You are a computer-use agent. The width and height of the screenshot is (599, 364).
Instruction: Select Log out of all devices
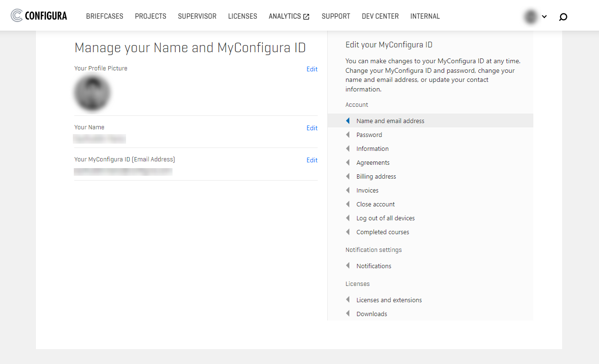click(x=385, y=218)
